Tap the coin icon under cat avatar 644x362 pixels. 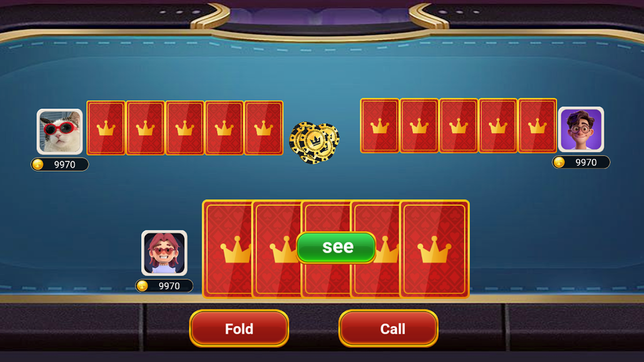coord(38,164)
